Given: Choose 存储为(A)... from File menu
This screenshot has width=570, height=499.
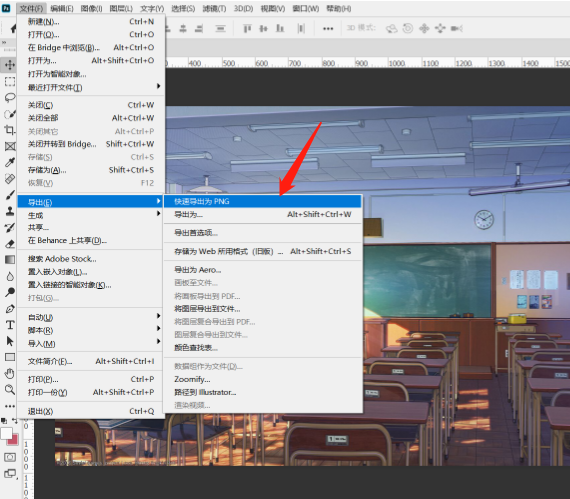Looking at the screenshot, I should point(91,170).
